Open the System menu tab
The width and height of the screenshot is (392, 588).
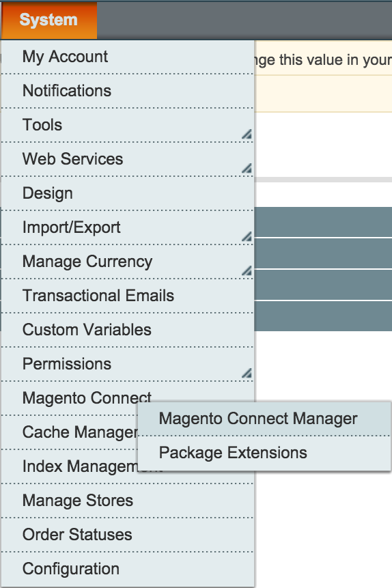48,20
